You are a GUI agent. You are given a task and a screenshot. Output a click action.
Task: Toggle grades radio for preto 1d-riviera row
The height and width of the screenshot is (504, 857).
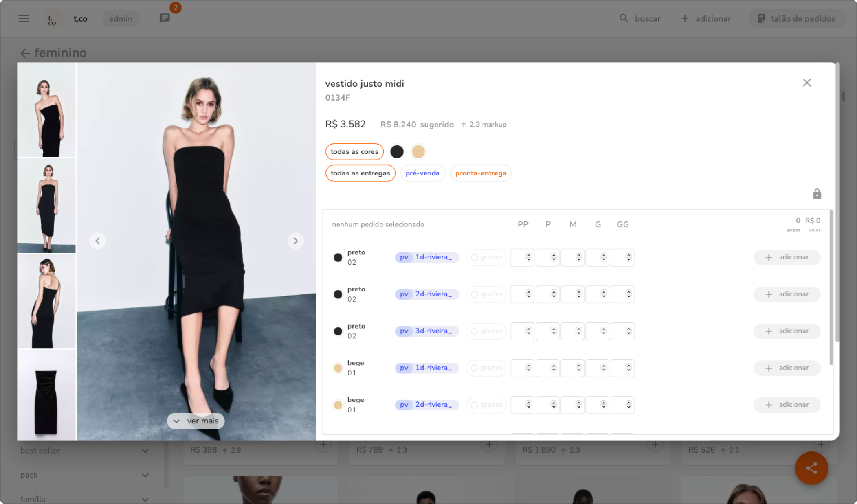tap(475, 257)
